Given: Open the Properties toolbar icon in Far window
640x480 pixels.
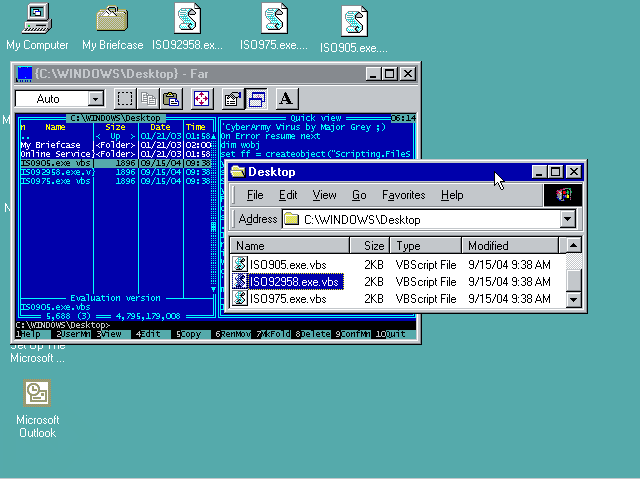Looking at the screenshot, I should pyautogui.click(x=233, y=99).
